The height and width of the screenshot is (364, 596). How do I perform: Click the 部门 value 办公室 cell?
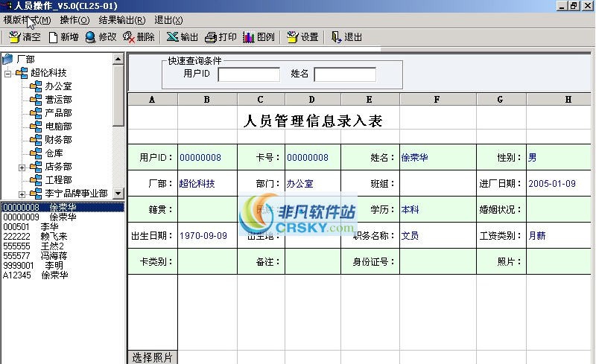(x=312, y=184)
